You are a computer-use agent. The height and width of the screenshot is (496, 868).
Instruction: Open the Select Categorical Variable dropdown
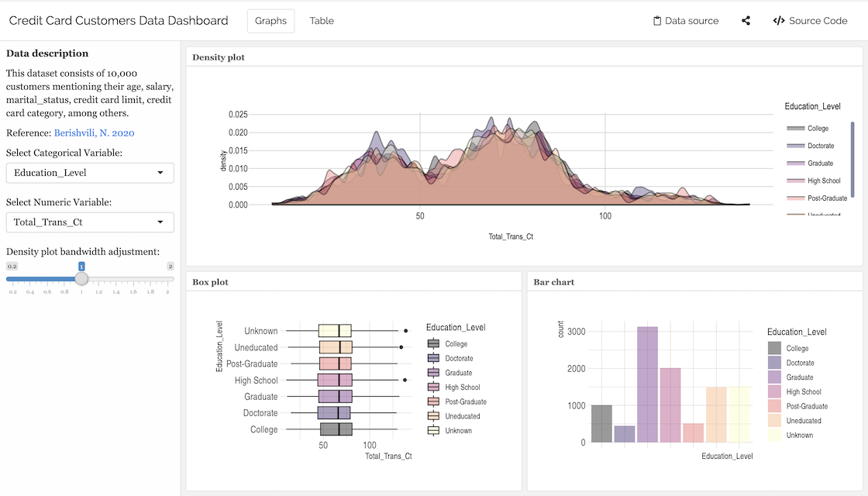pyautogui.click(x=90, y=173)
